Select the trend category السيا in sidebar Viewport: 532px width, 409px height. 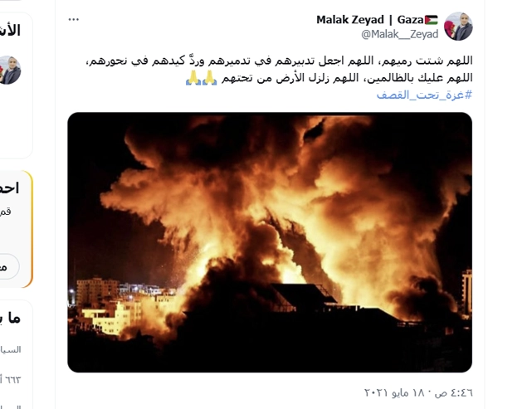11,349
